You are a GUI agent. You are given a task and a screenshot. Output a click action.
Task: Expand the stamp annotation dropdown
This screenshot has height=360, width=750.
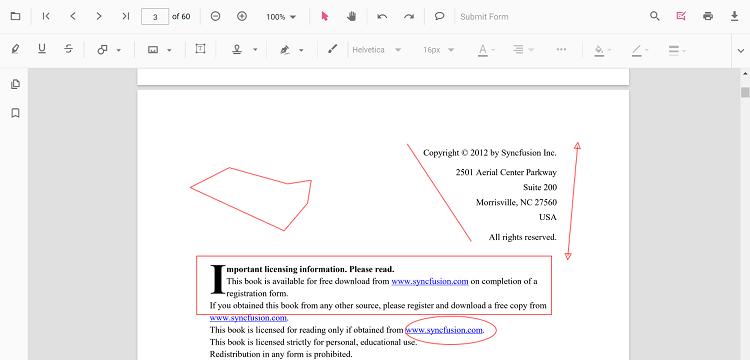(255, 50)
